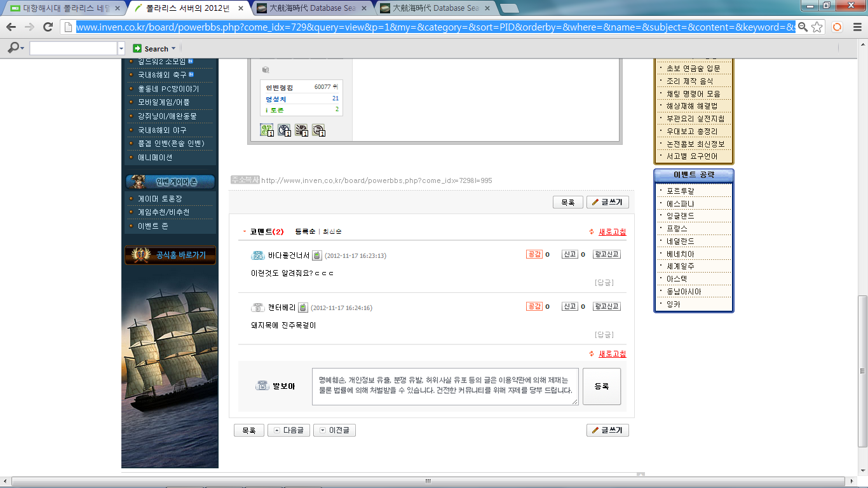Viewport: 868px width, 488px height.
Task: Expand the toolbar search box dropdown arrow
Action: (x=121, y=48)
